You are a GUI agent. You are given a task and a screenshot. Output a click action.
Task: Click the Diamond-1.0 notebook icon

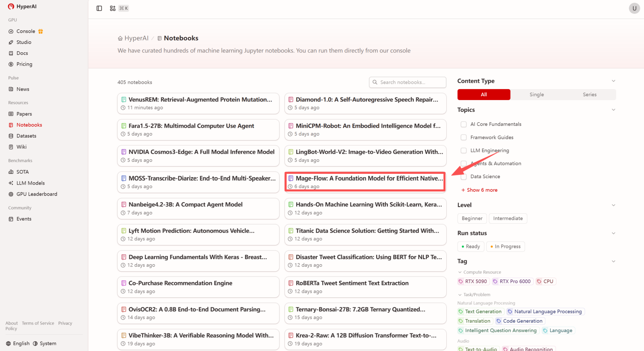tap(291, 99)
